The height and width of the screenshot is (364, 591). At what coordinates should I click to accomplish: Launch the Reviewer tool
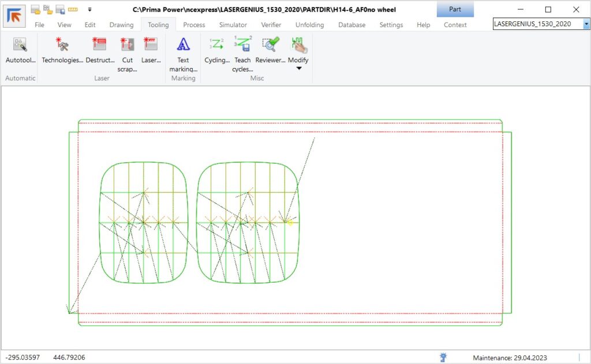point(270,51)
